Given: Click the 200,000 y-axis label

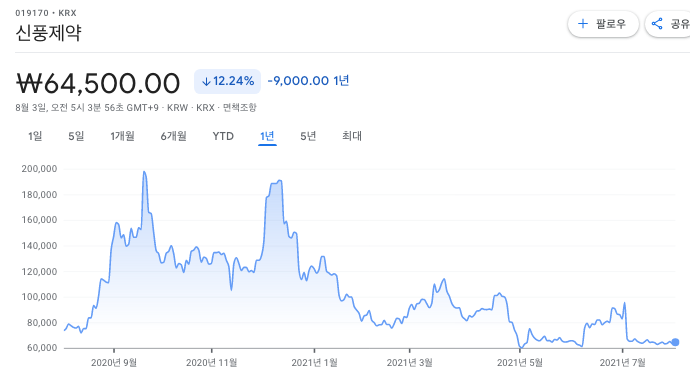Looking at the screenshot, I should [x=40, y=169].
